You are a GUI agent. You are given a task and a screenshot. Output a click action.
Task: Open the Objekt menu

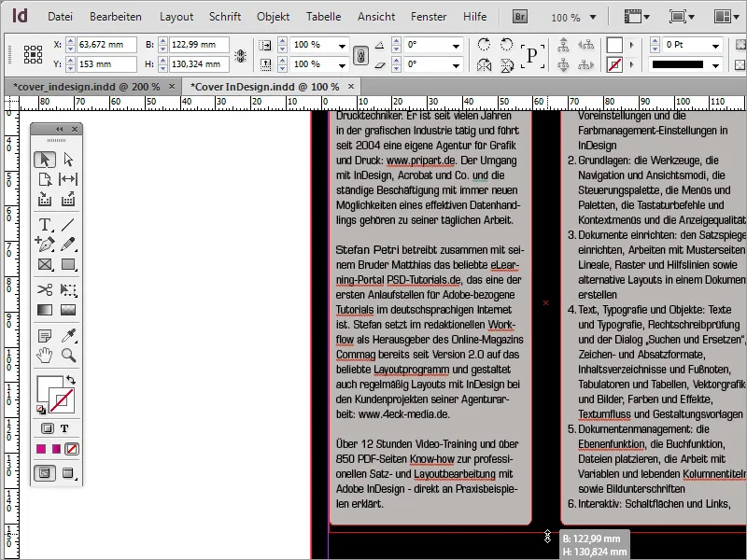273,17
